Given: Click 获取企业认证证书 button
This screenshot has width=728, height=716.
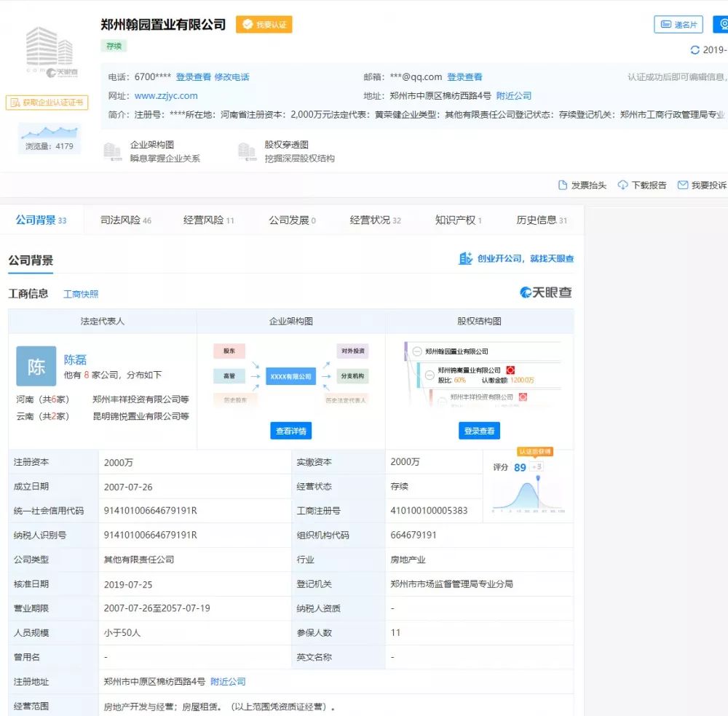Looking at the screenshot, I should point(47,103).
